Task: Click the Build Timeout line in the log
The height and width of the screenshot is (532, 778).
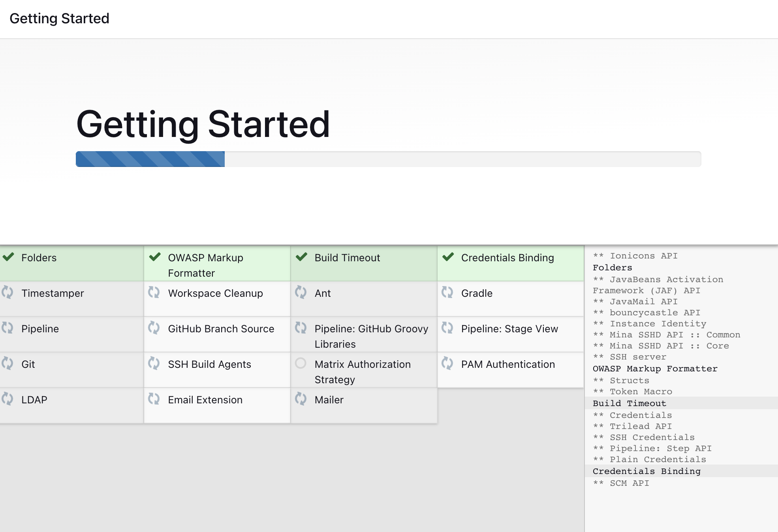Action: click(x=629, y=403)
